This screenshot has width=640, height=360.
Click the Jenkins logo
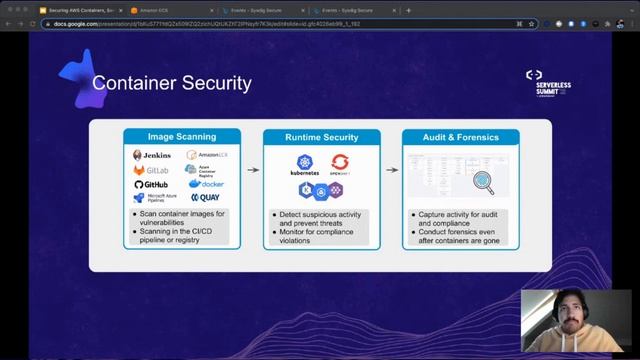(x=152, y=155)
